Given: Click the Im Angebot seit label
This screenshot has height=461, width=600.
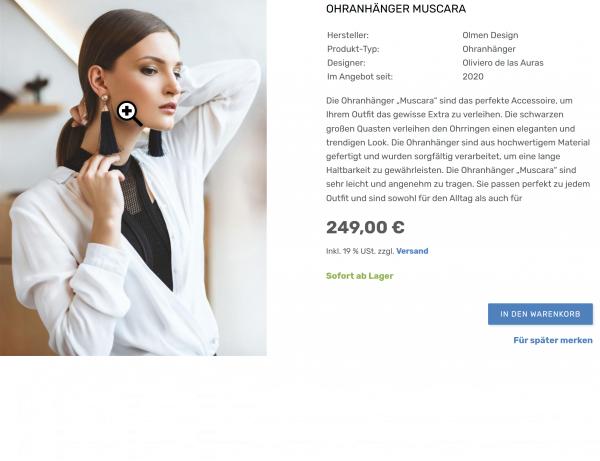Looking at the screenshot, I should pos(360,77).
